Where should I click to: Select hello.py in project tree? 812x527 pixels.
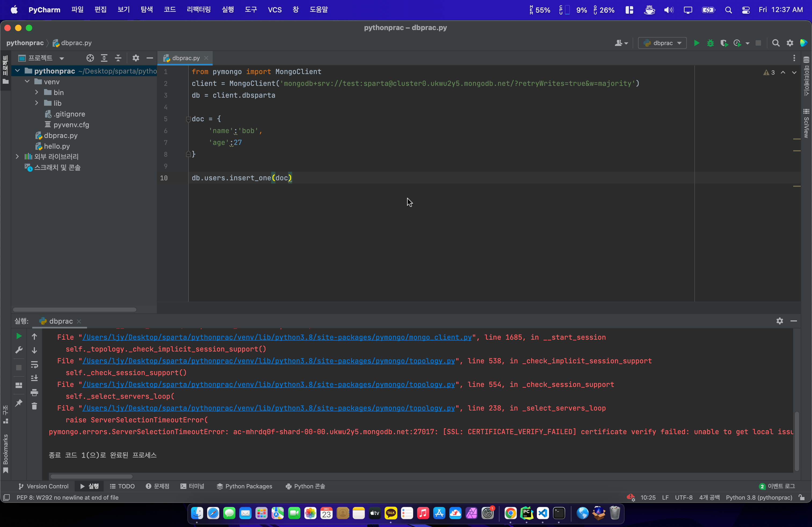(57, 146)
